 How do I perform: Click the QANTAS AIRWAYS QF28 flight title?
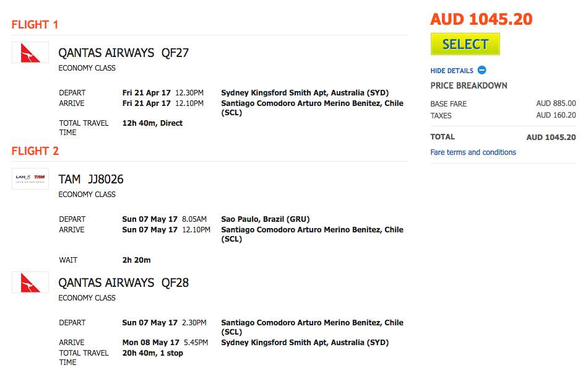pos(123,283)
